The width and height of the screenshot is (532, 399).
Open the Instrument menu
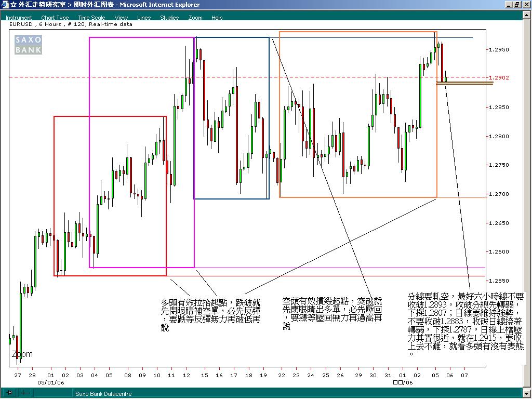(19, 18)
